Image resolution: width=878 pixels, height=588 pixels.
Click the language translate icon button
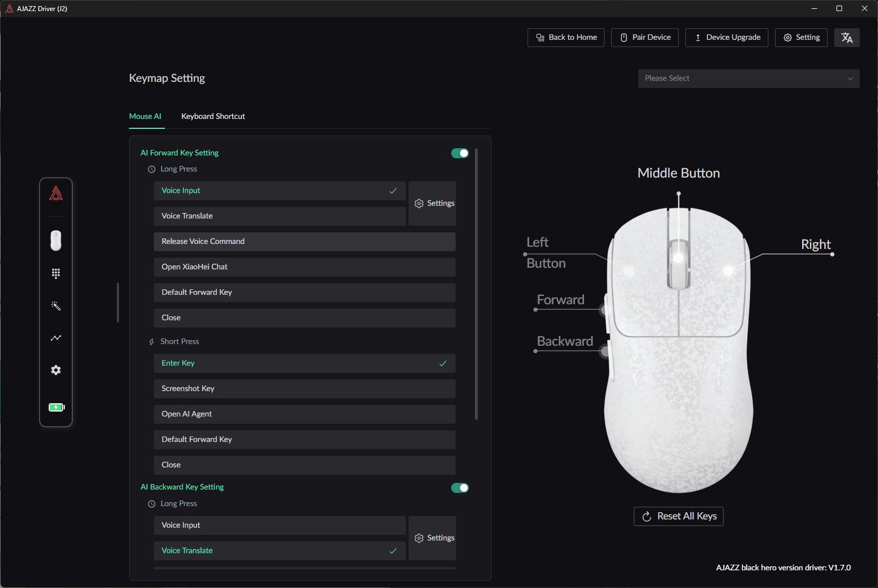847,38
